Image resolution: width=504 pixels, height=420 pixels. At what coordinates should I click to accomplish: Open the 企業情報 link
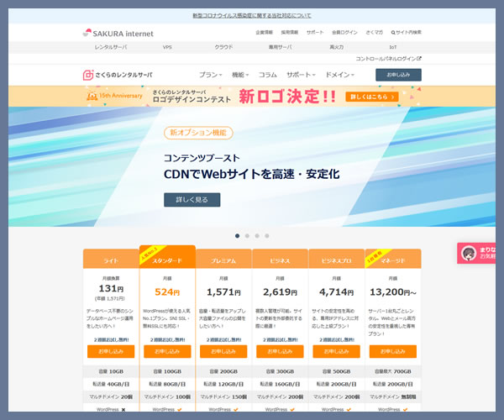pyautogui.click(x=265, y=32)
